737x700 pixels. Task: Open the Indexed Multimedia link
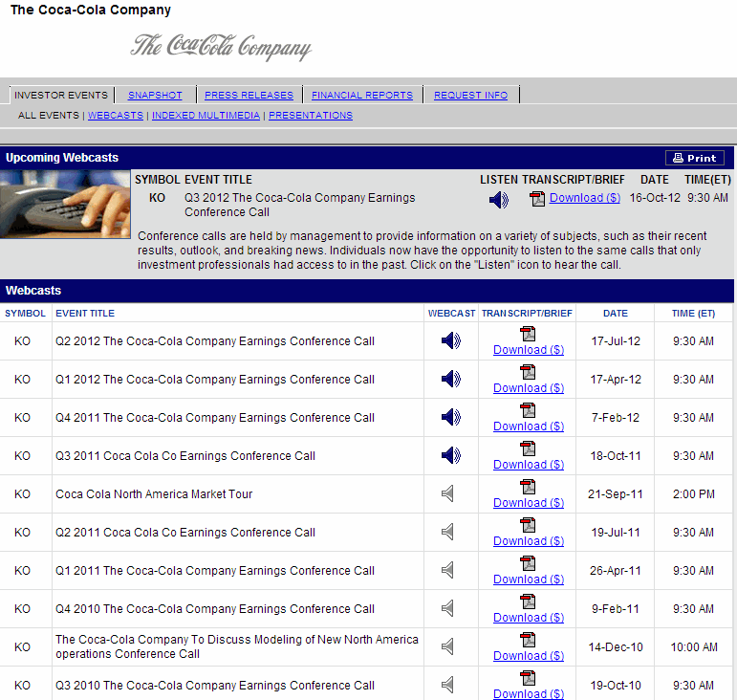[x=206, y=116]
